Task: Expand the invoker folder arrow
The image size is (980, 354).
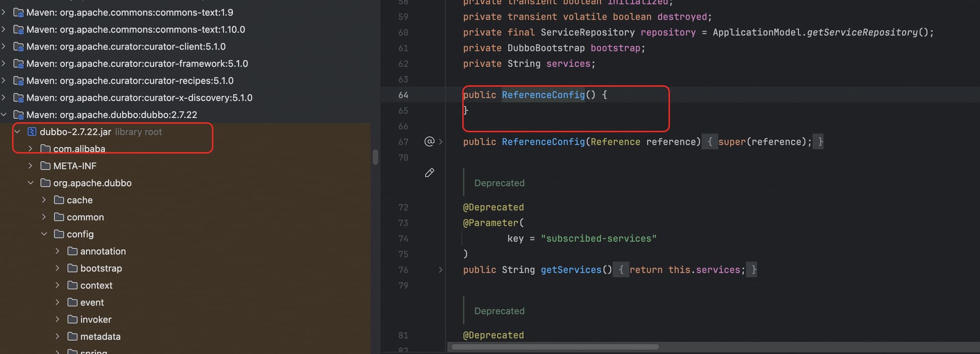Action: pos(57,319)
